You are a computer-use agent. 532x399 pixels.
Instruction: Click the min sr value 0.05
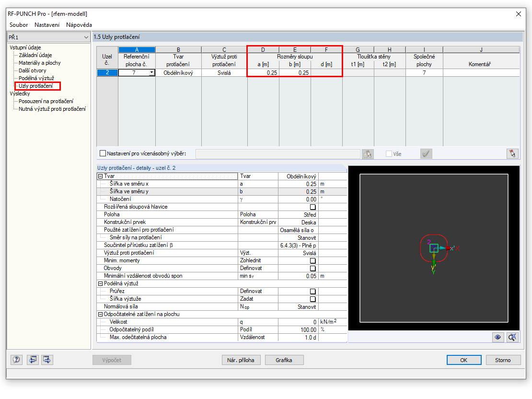[298, 276]
